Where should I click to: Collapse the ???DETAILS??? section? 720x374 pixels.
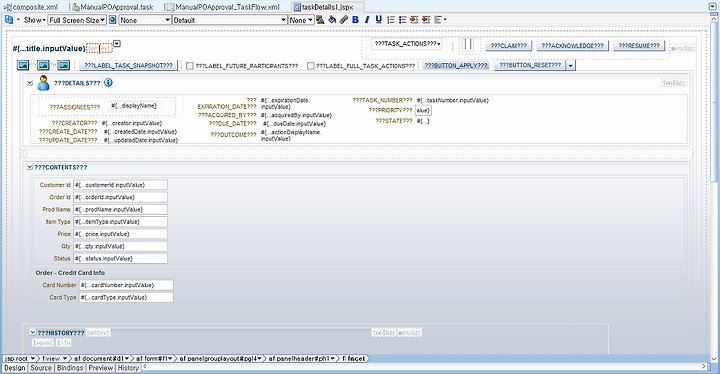point(30,83)
